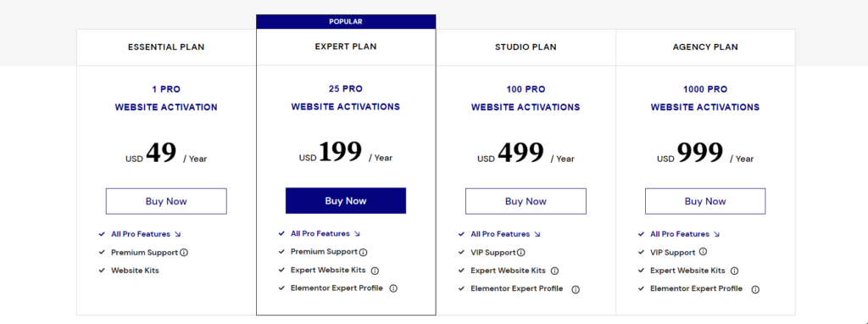Screen dimensions: 868x324
Task: Click info icon beside Agency VIP Support
Action: point(703,251)
